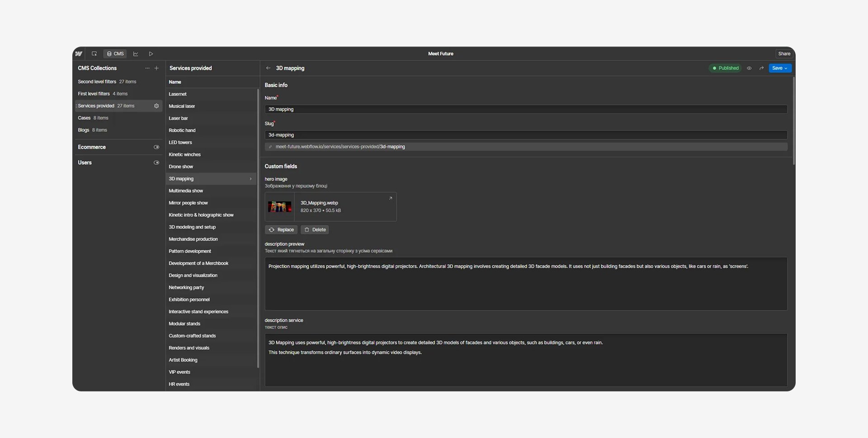Image resolution: width=868 pixels, height=438 pixels.
Task: Click the Published status badge
Action: coord(725,68)
